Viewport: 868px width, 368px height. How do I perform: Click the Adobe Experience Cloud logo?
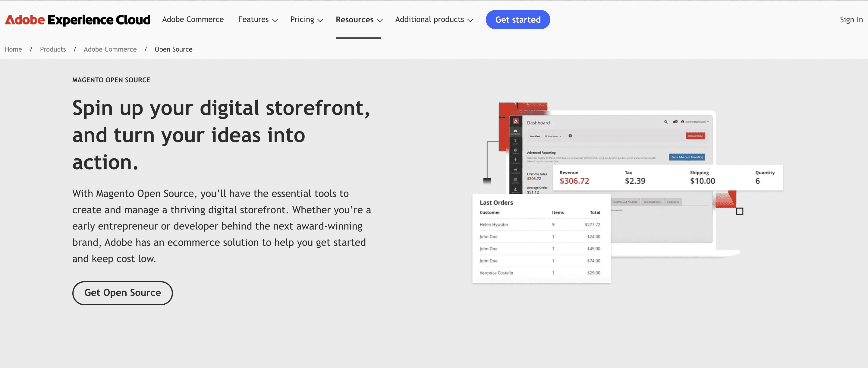pyautogui.click(x=77, y=20)
